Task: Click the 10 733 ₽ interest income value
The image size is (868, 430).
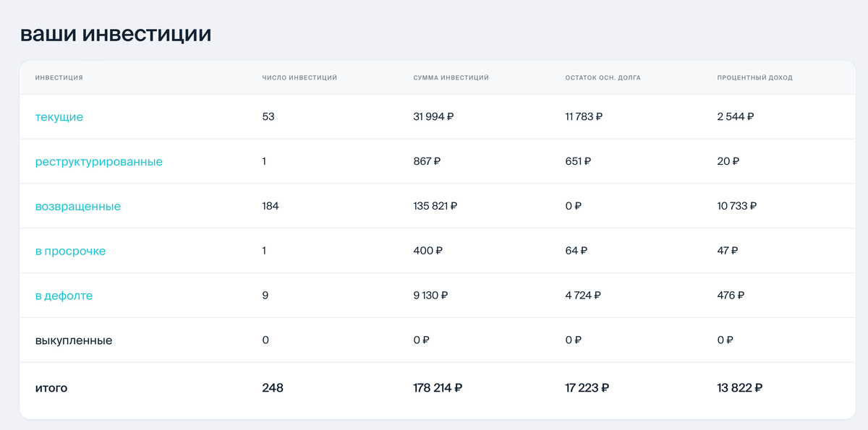Action: 737,206
